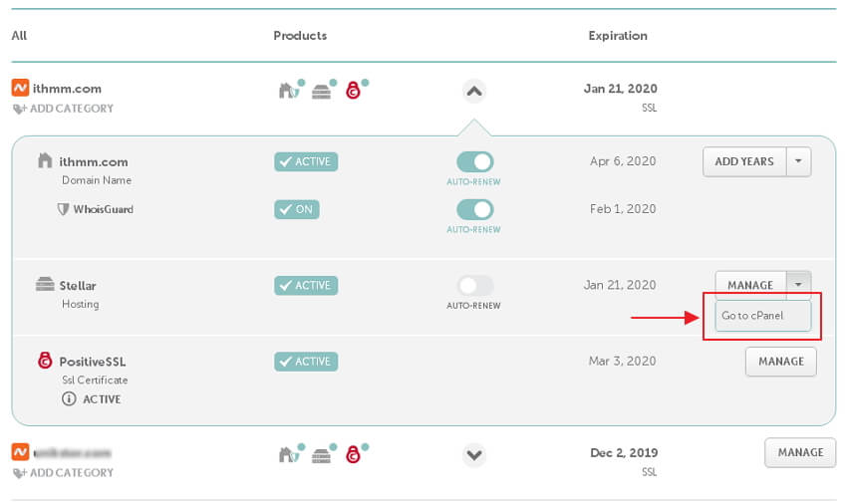
Task: Click the Ssl Certificate subtitle
Action: (95, 380)
